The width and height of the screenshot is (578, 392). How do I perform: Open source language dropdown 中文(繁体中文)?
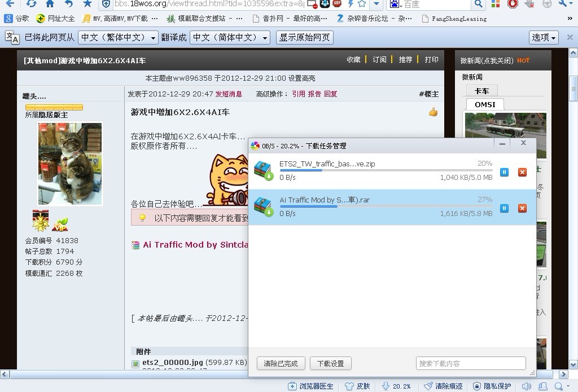tap(117, 38)
